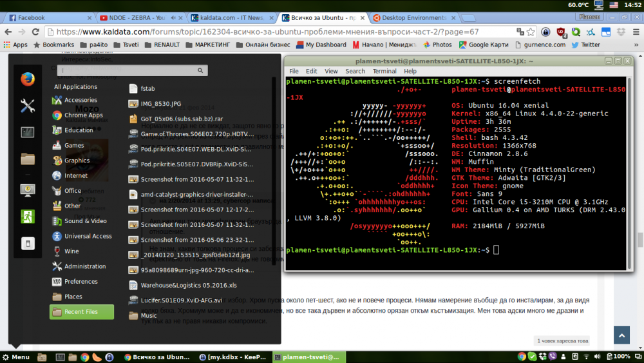Click the Chrome launcher in the bottom panel
Viewport: 644px width, 363px height.
click(84, 357)
